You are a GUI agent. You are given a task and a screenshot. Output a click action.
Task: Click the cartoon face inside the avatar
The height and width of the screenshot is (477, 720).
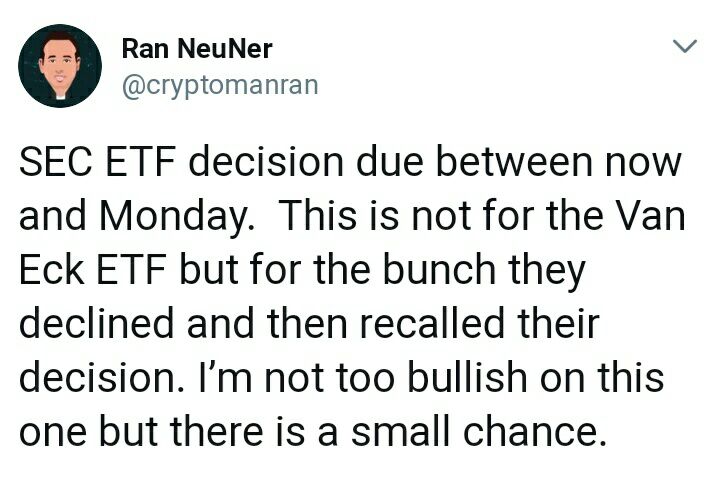(60, 64)
